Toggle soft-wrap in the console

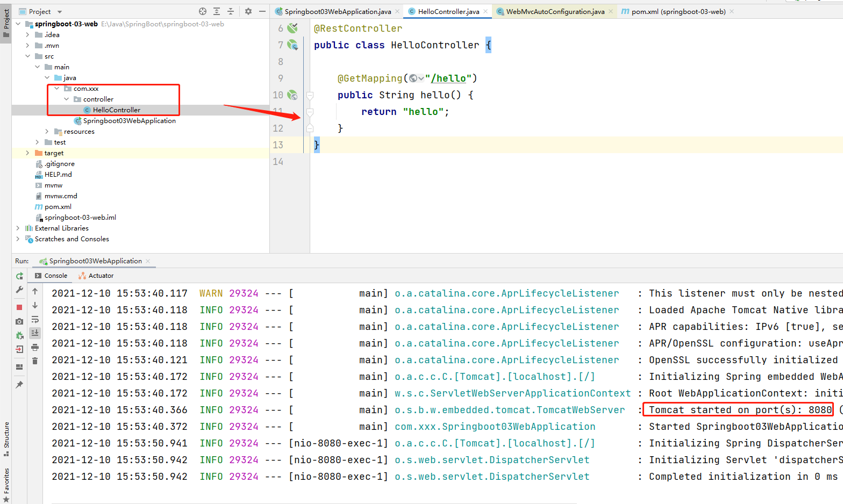(x=35, y=319)
